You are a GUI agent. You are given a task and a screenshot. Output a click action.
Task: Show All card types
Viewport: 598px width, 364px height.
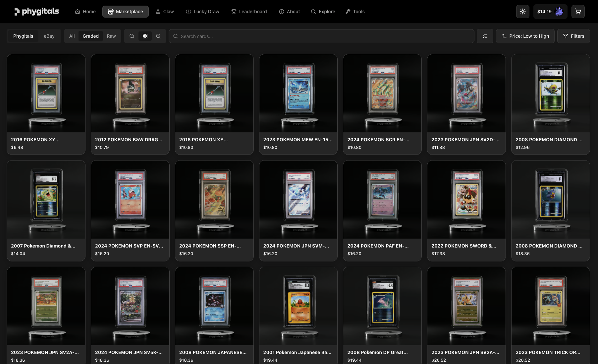[72, 36]
